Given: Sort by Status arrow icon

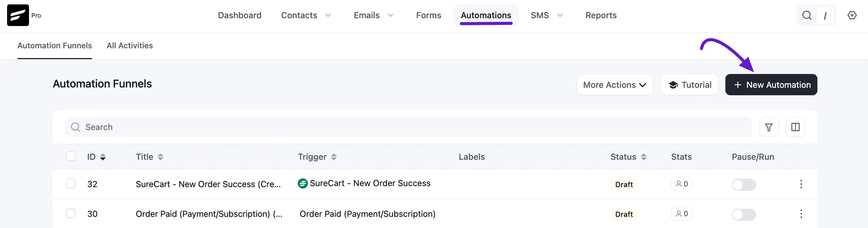Looking at the screenshot, I should 644,157.
